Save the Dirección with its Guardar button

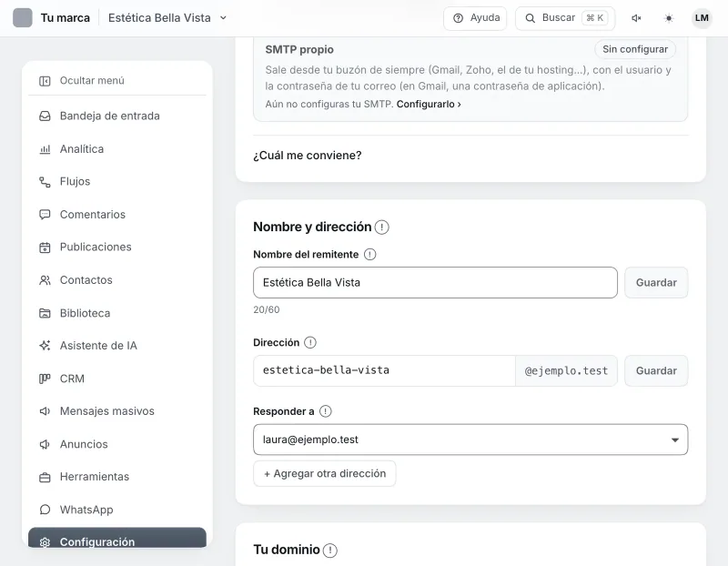(656, 370)
